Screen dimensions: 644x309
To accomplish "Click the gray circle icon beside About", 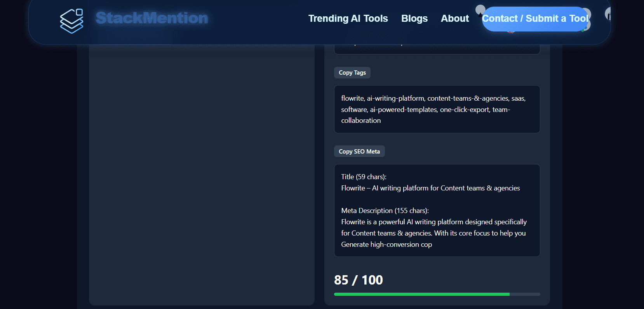I will pos(480,9).
